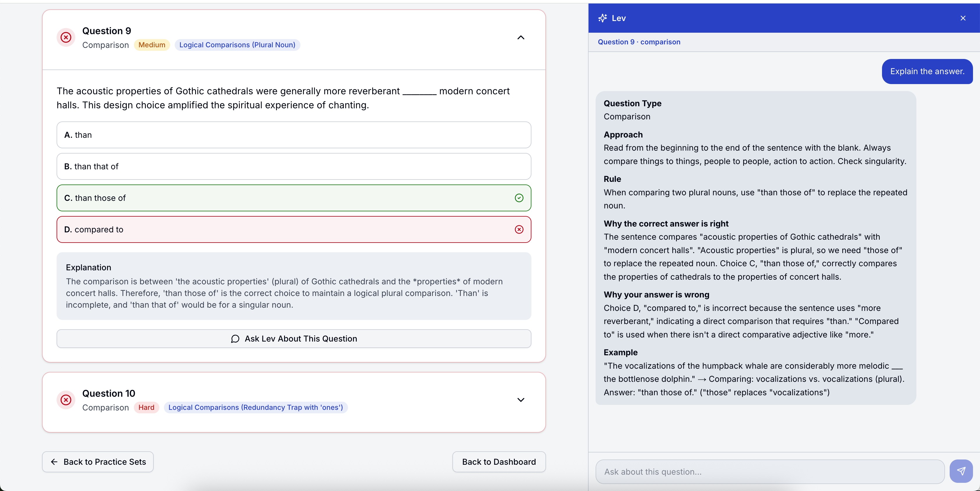This screenshot has width=980, height=491.
Task: Click the red X icon on choice D
Action: [519, 229]
